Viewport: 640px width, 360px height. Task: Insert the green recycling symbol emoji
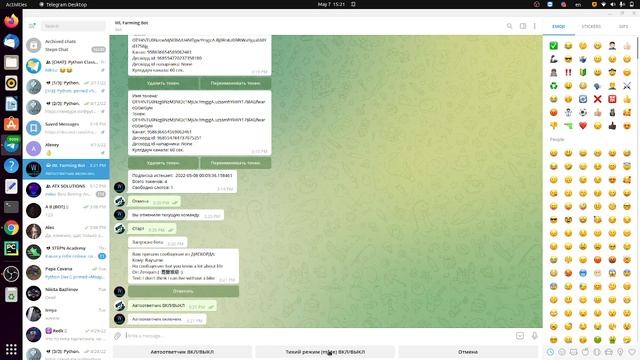553,86
